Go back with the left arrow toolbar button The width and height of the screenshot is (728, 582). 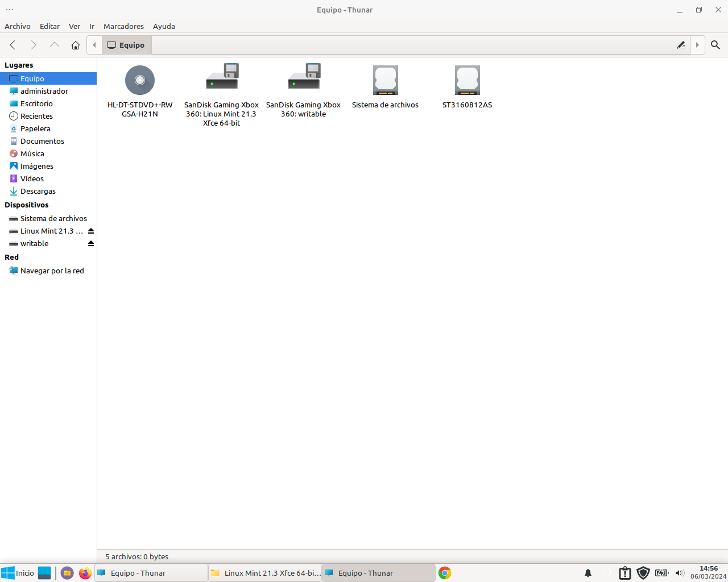[x=13, y=45]
